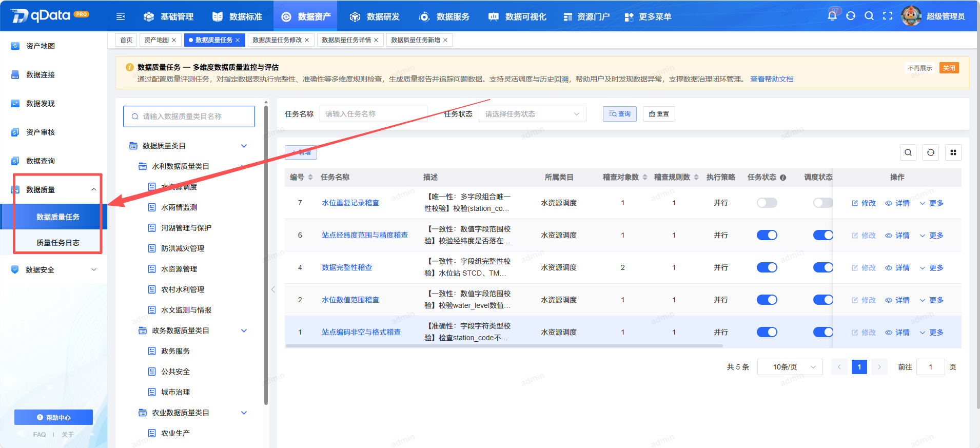Image resolution: width=980 pixels, height=448 pixels.
Task: Collapse the 数据质量 sidebar menu
Action: click(x=94, y=189)
